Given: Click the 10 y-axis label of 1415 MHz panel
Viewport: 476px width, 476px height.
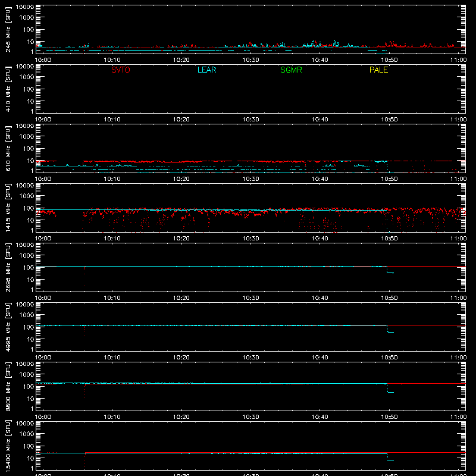Looking at the screenshot, I should 30,220.
